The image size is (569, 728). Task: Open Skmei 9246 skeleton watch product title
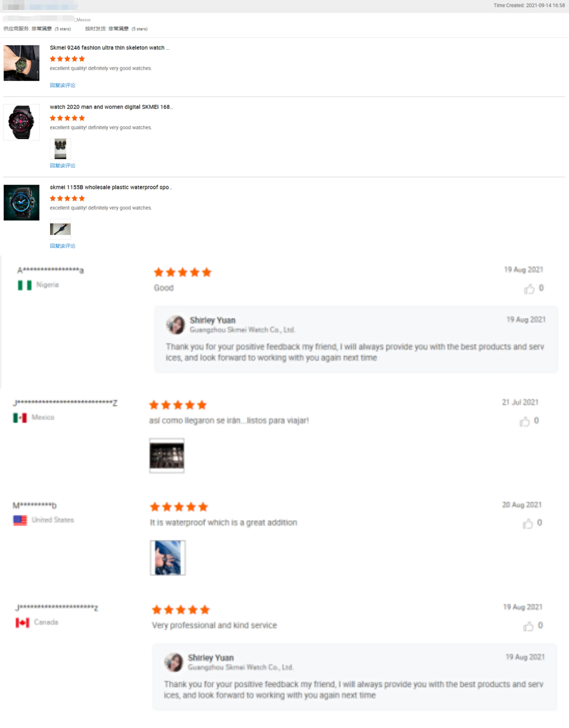pyautogui.click(x=109, y=48)
